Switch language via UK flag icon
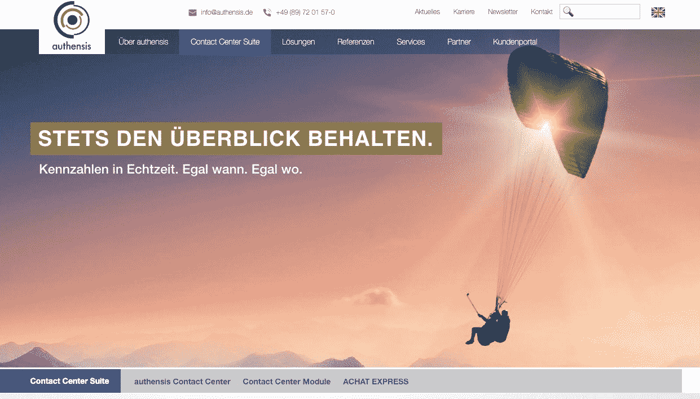Screen dimensions: 700x399 click(x=658, y=12)
